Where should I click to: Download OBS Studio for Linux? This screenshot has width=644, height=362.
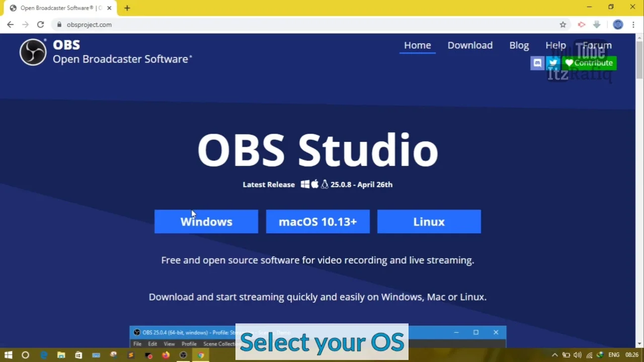pyautogui.click(x=429, y=222)
